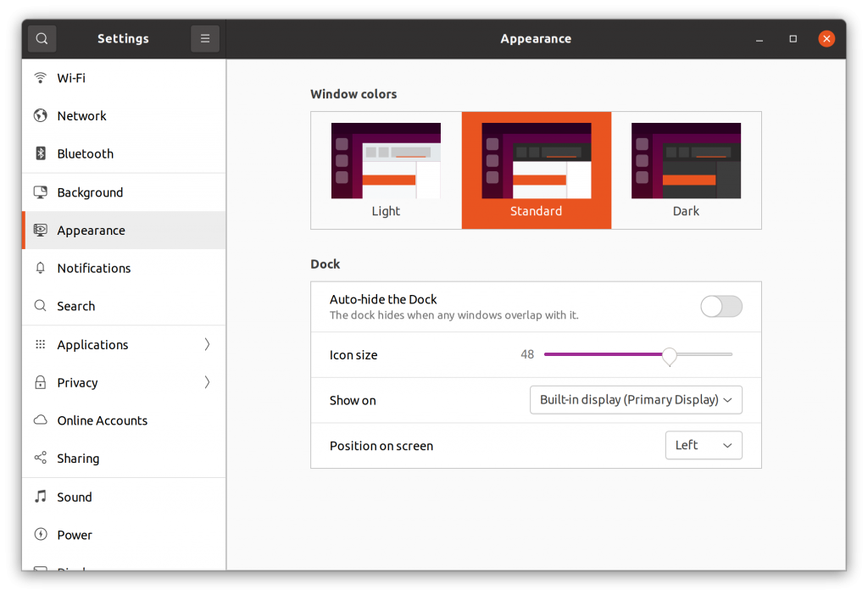Open Bluetooth settings via its icon

pos(41,153)
